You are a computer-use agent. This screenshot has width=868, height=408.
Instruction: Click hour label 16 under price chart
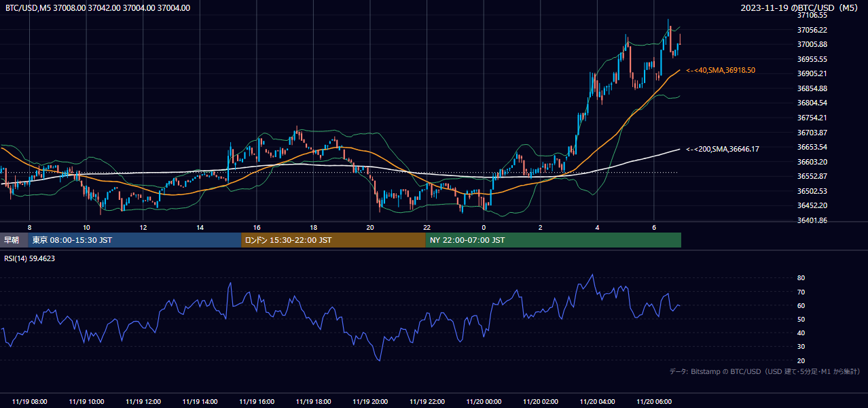[x=257, y=227]
